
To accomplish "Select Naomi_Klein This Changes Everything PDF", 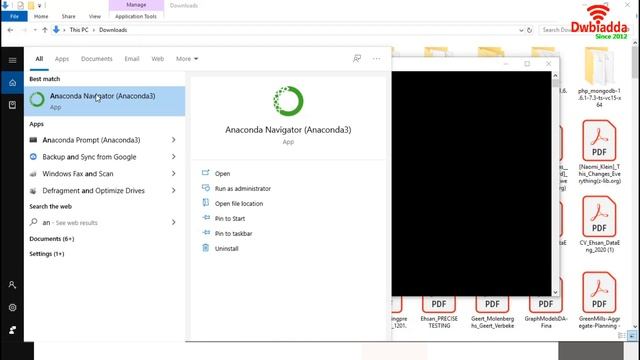I will [599, 152].
